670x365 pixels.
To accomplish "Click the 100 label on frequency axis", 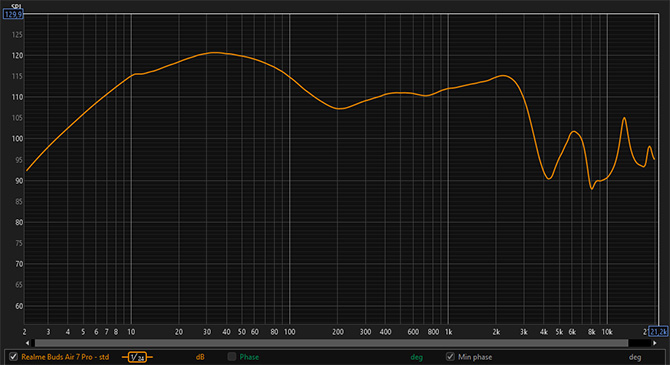I will (290, 332).
